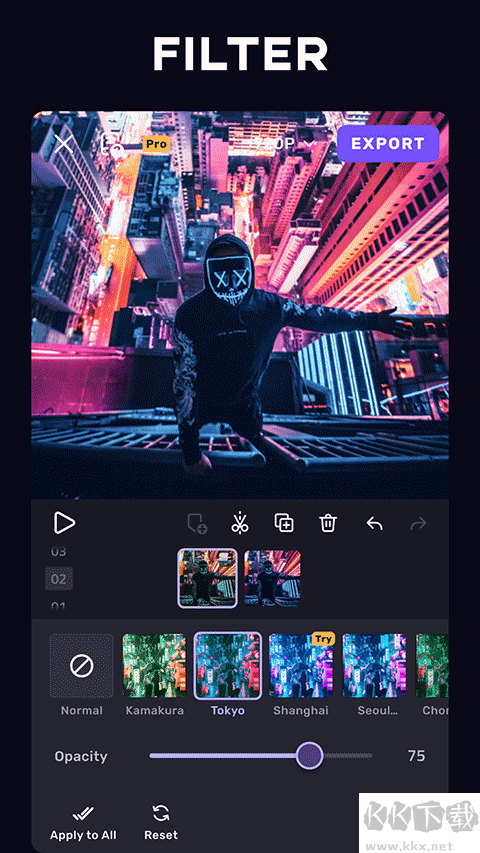
Task: Click the redo arrow icon
Action: (x=418, y=523)
